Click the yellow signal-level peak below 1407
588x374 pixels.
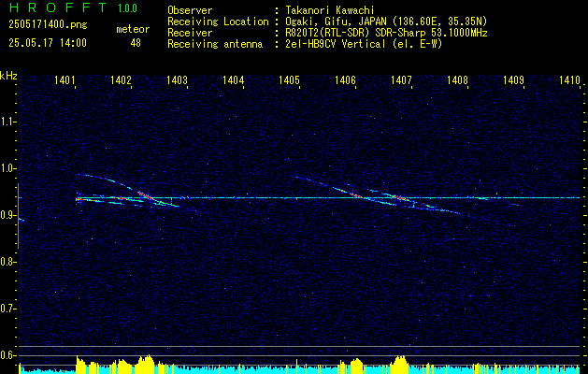399,363
